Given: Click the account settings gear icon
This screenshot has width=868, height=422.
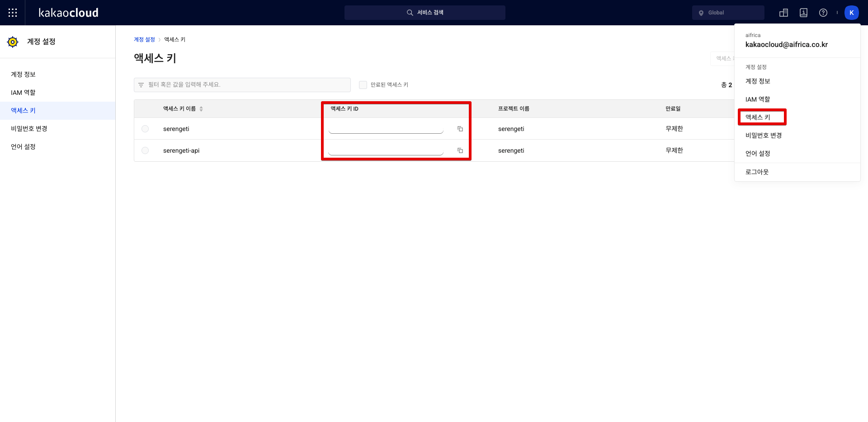Looking at the screenshot, I should 13,42.
